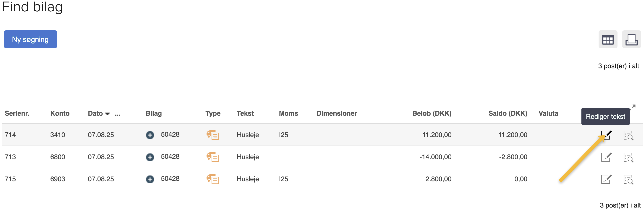
Task: Open supplier invoice type icon on row 714
Action: 212,135
